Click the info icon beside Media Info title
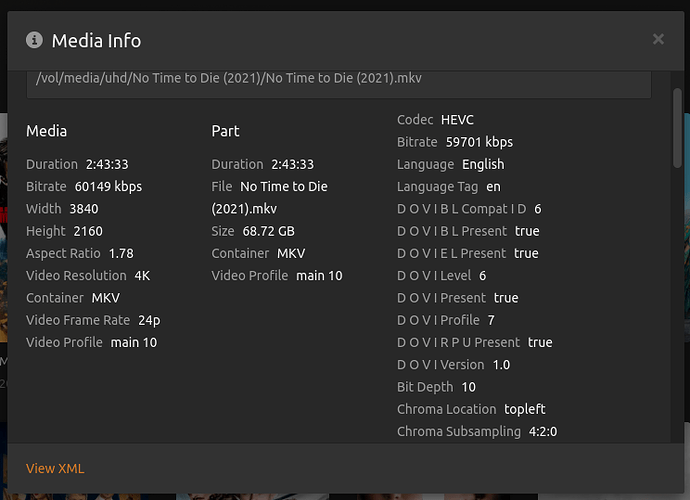 (35, 40)
